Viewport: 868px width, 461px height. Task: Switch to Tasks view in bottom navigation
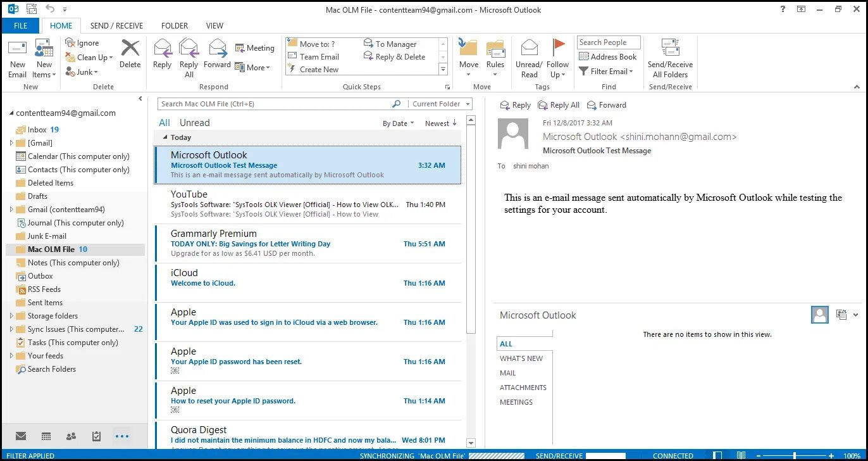tap(96, 436)
